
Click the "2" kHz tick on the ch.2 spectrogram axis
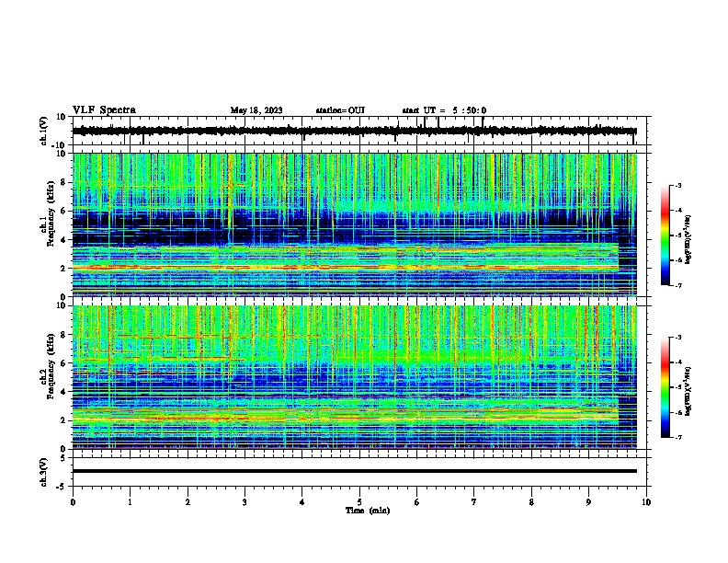tap(63, 420)
